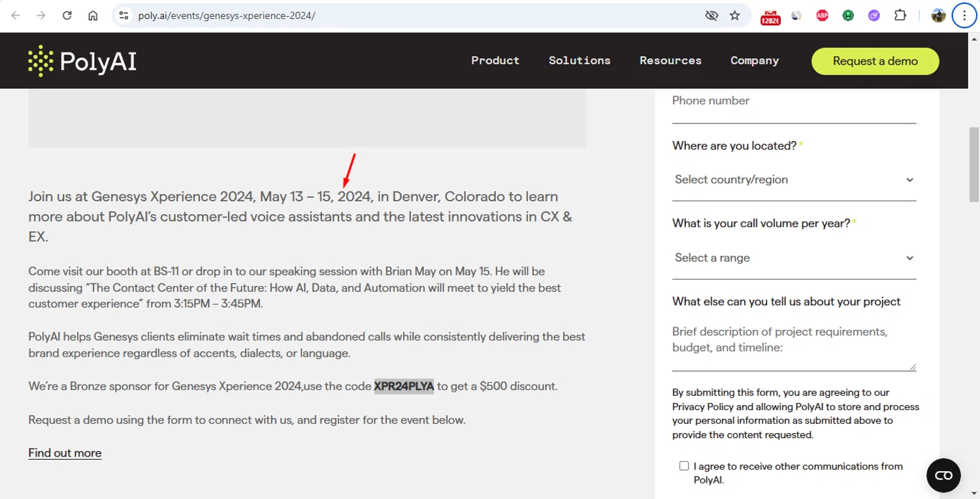This screenshot has width=980, height=499.
Task: Click the 'Come visit our booth at BS-11' paragraph
Action: (295, 287)
